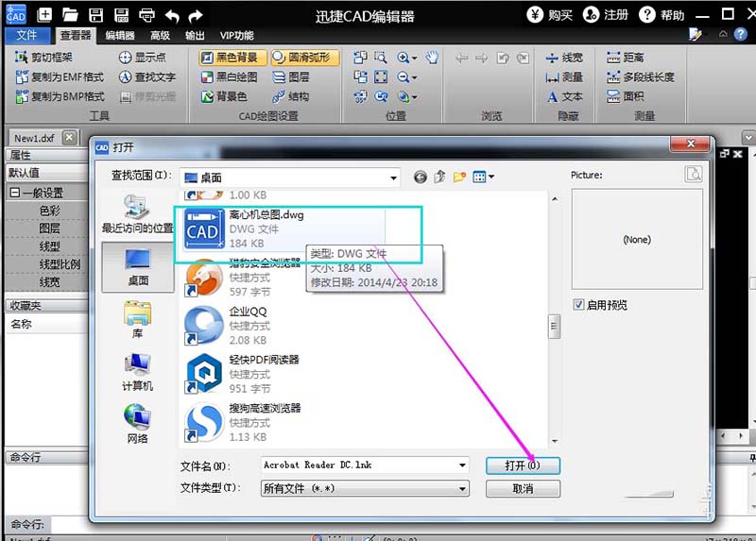
Task: Select 网络 in dialog sidebar
Action: 137,424
